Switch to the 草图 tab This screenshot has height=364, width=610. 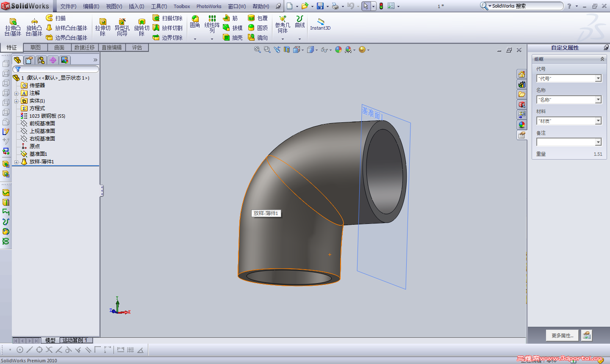[x=36, y=47]
